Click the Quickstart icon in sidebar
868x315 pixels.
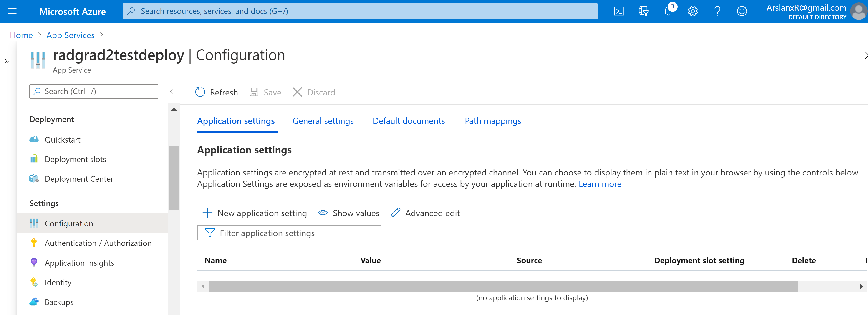[34, 139]
